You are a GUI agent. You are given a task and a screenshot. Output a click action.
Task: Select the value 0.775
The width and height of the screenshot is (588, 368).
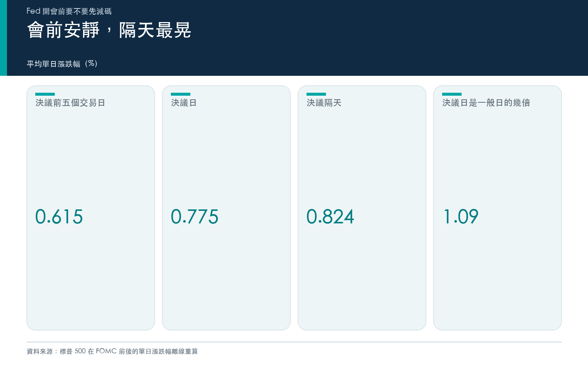(195, 216)
